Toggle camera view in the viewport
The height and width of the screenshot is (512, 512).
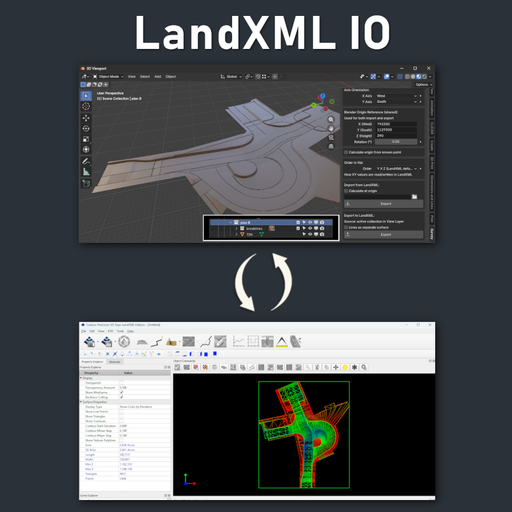[x=331, y=137]
